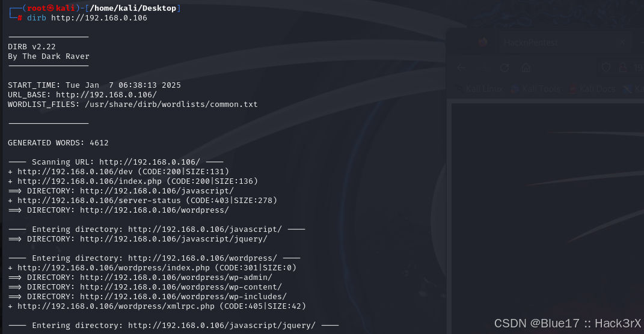
Task: Click the tracking protection shield icon
Action: pyautogui.click(x=606, y=68)
